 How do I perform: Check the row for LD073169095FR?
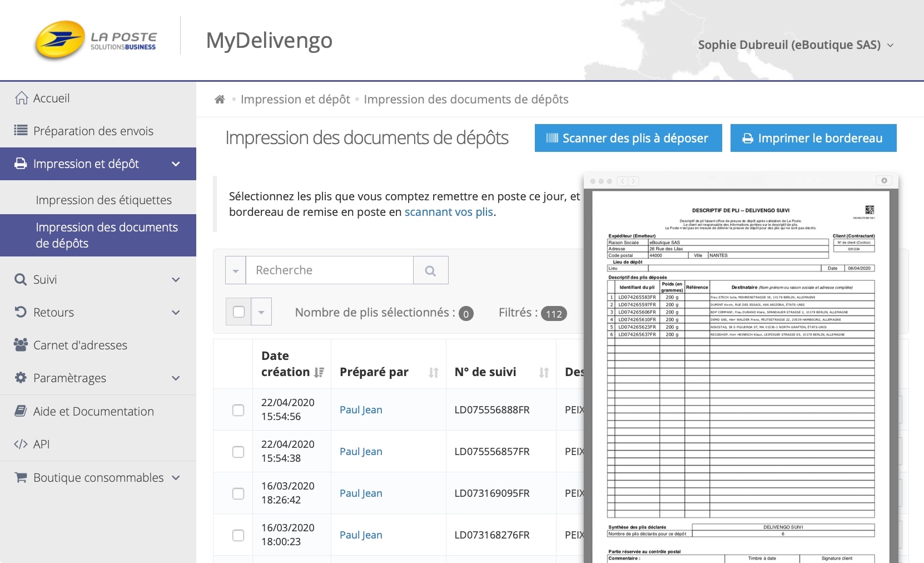(238, 493)
